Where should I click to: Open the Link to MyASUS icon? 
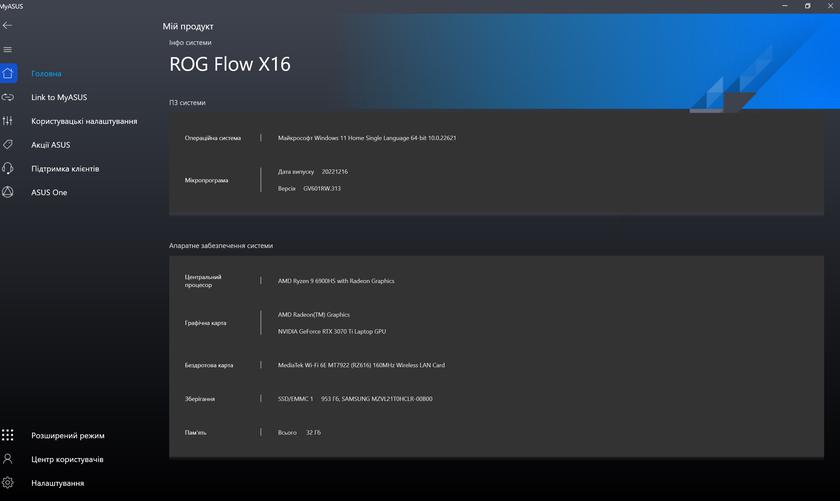(x=8, y=97)
